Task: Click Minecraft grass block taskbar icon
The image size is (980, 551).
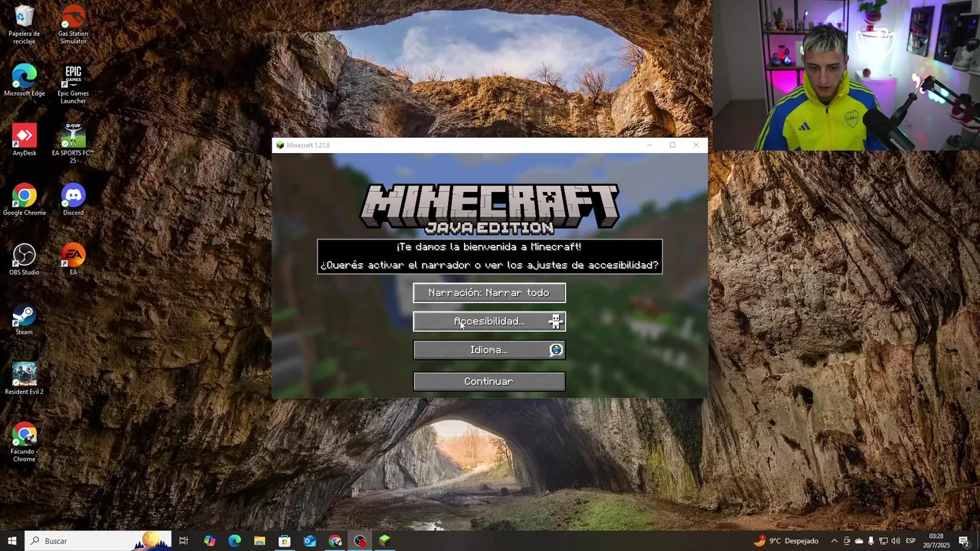Action: [x=384, y=541]
